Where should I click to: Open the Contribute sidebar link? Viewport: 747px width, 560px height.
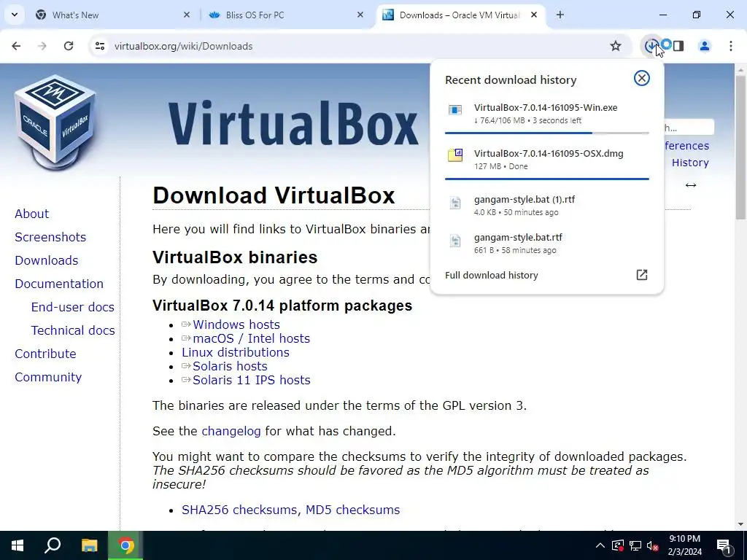(x=45, y=354)
